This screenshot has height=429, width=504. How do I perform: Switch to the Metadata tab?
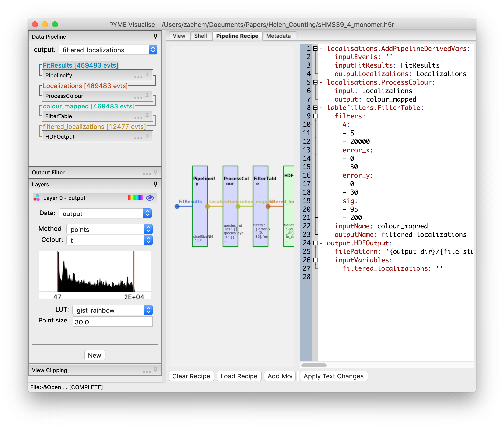pyautogui.click(x=279, y=36)
